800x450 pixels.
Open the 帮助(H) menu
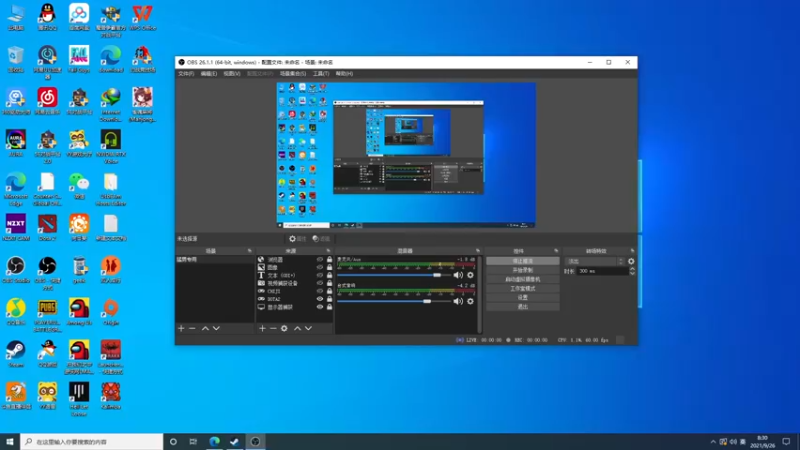[344, 74]
